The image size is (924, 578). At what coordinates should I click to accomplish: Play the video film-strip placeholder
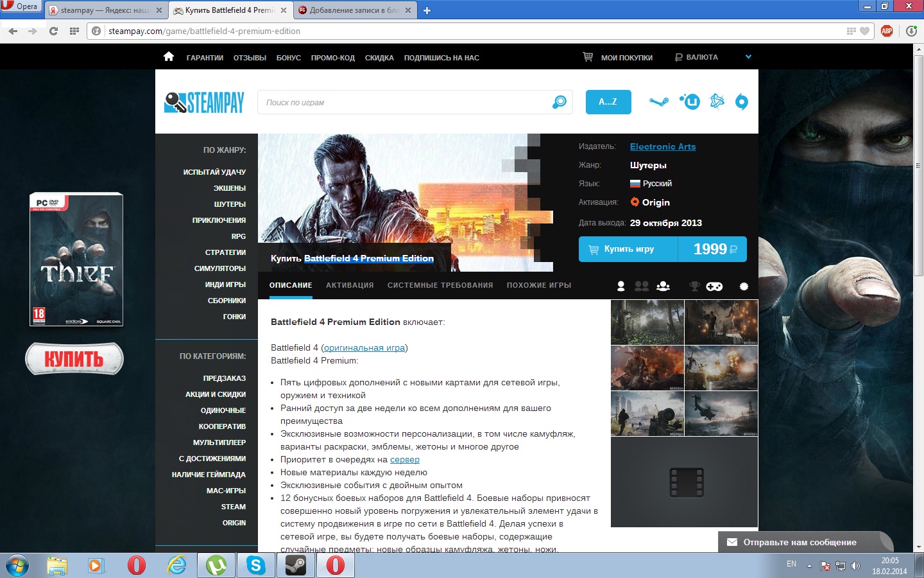(x=687, y=482)
